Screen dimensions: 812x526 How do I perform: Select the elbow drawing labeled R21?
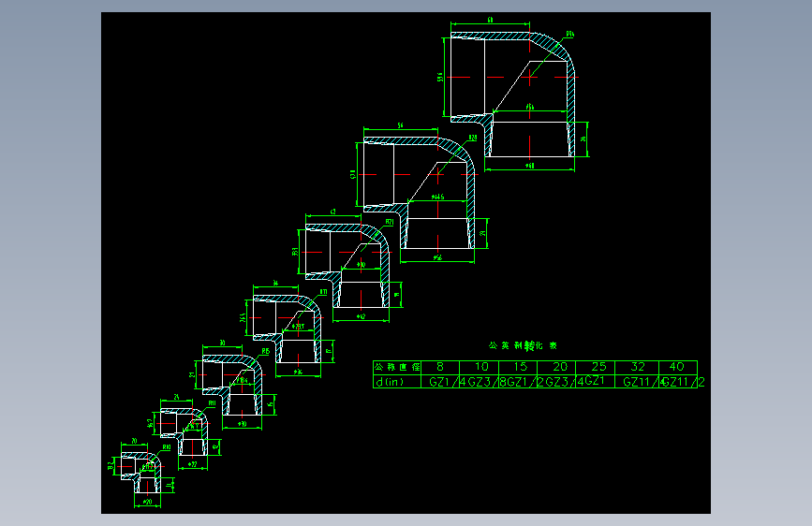(347, 267)
